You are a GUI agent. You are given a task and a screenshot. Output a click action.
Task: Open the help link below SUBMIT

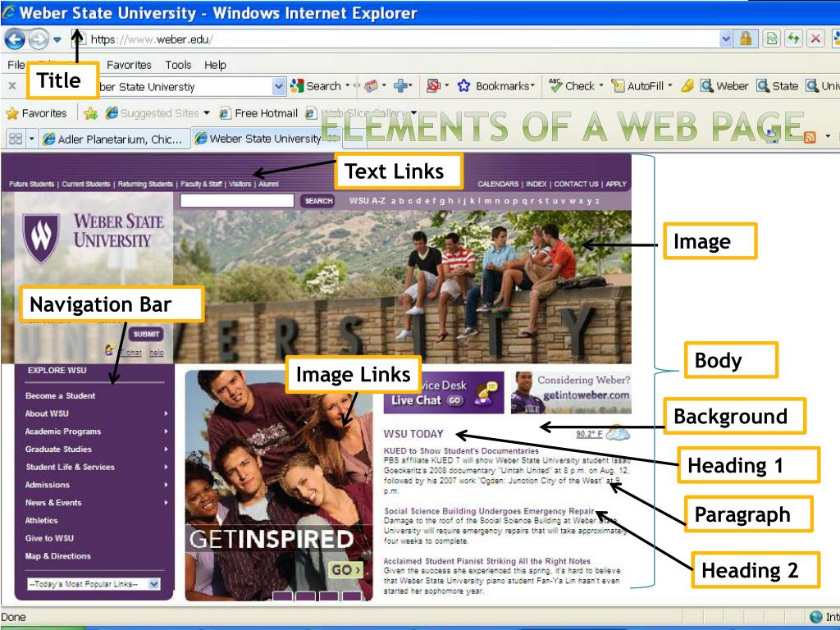(157, 353)
